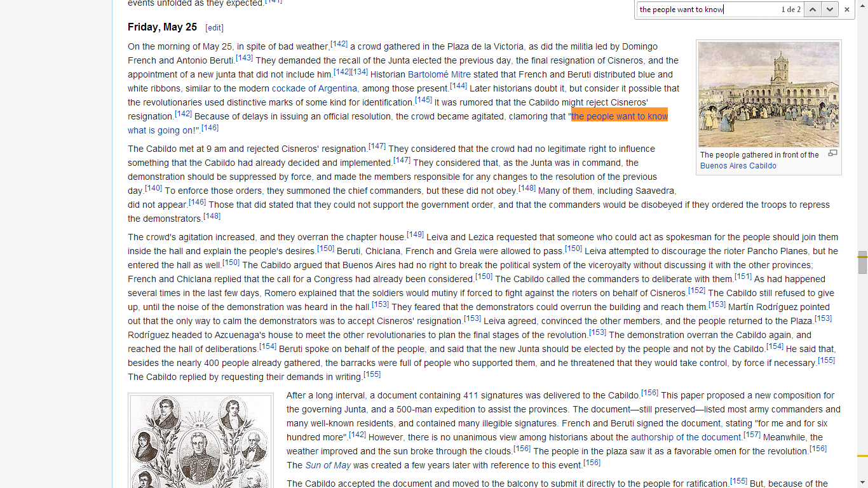
Task: Open the Bartolomé Mitre article link
Action: click(439, 74)
